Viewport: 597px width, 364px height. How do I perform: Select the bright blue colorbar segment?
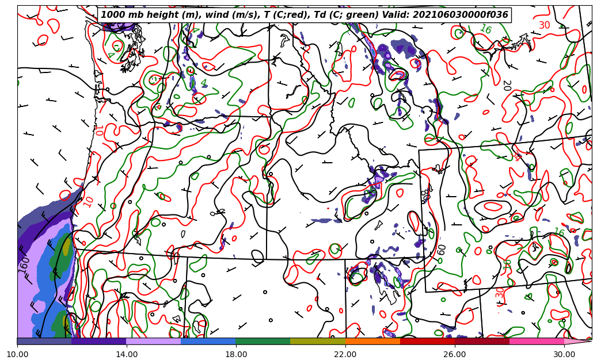coord(208,341)
